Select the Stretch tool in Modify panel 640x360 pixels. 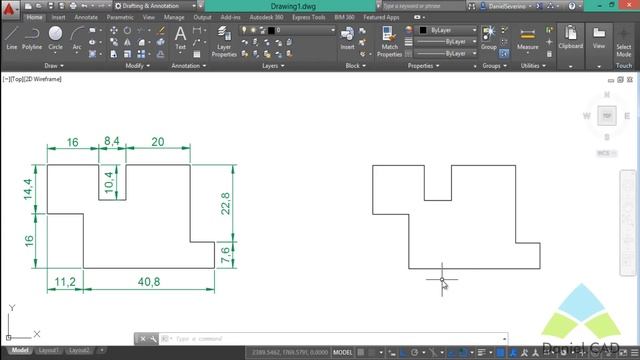[x=114, y=54]
